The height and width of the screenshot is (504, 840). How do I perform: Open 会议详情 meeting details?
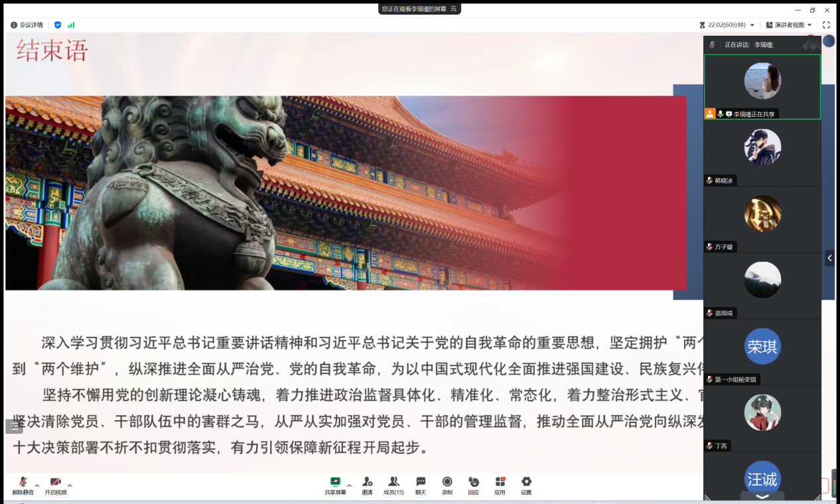tap(27, 25)
